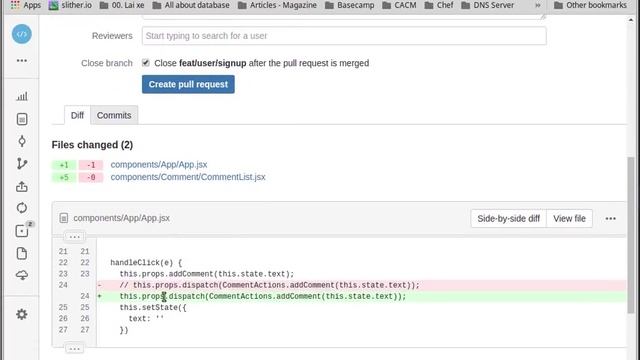Open the Pipelines circular arrow icon in sidebar
Screen dimensions: 640x360
point(22,208)
